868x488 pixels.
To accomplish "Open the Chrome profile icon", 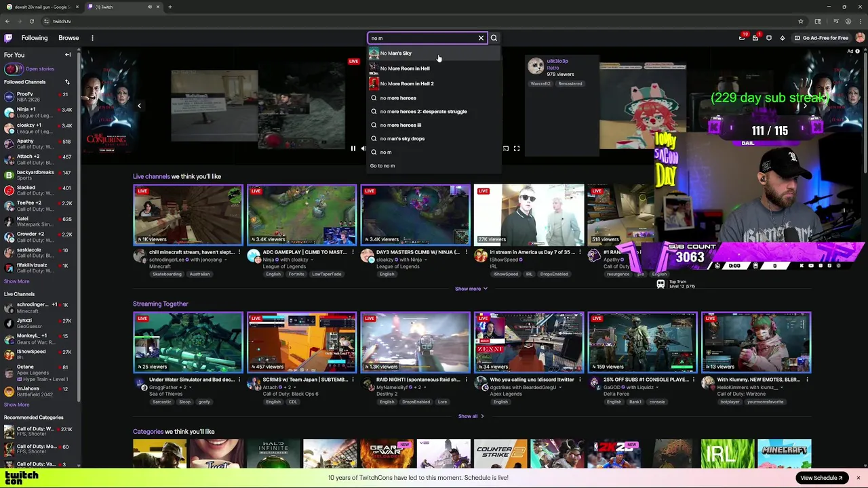I will click(x=848, y=21).
